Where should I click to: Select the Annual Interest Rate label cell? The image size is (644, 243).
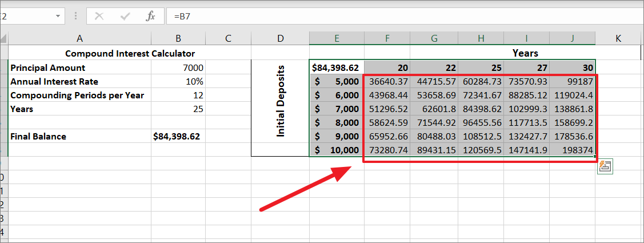pyautogui.click(x=79, y=81)
